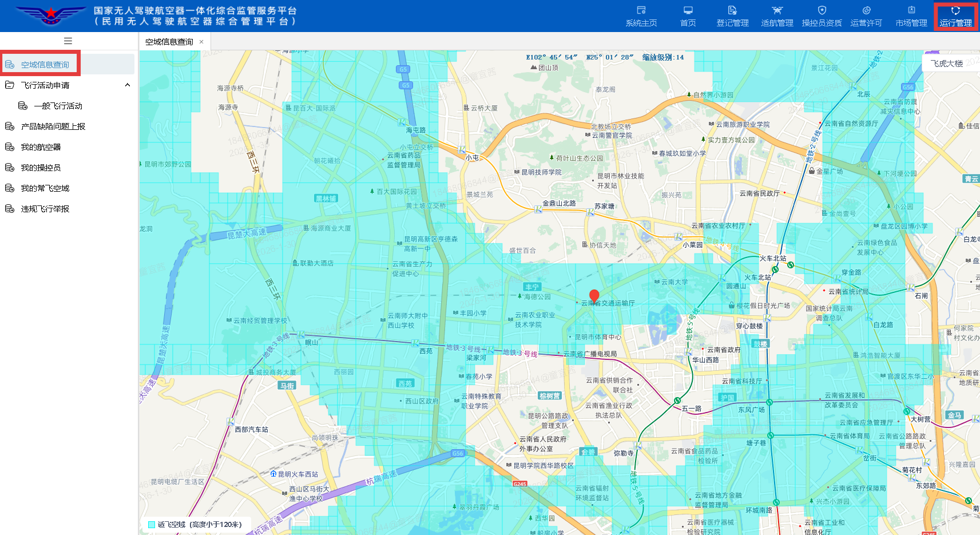This screenshot has width=980, height=535.
Task: Open 产品缺陷问题上报 menu item
Action: tap(53, 126)
